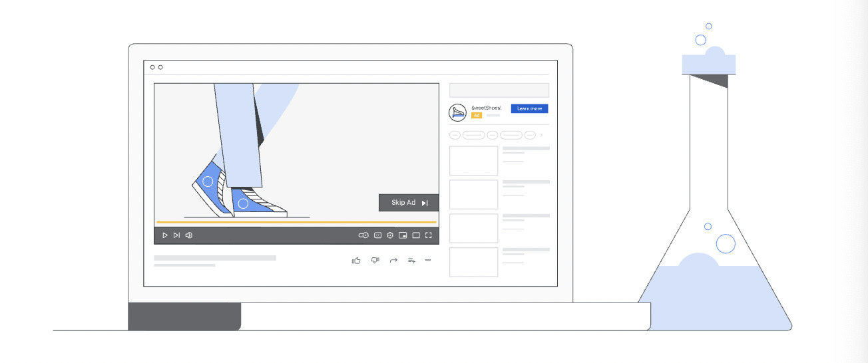Enable miniplayer mode icon
The height and width of the screenshot is (363, 868).
tap(403, 235)
